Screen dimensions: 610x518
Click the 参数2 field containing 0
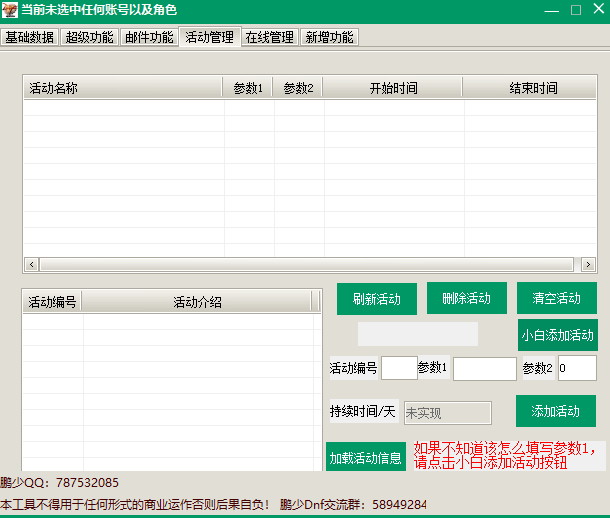click(576, 368)
